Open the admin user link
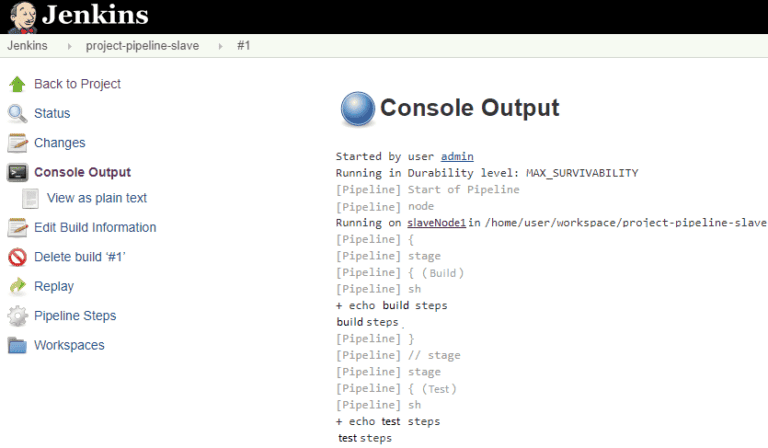Image resolution: width=768 pixels, height=448 pixels. [x=457, y=156]
